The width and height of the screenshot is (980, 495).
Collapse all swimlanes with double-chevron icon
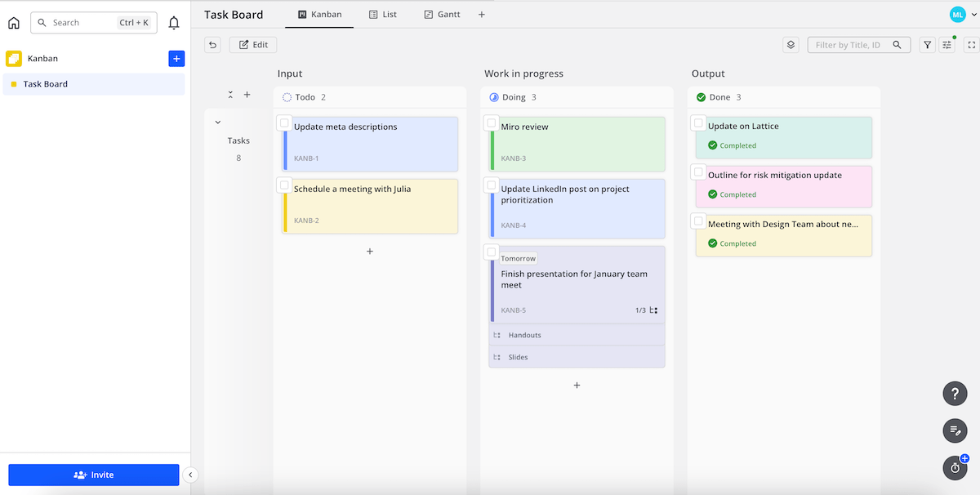point(230,94)
